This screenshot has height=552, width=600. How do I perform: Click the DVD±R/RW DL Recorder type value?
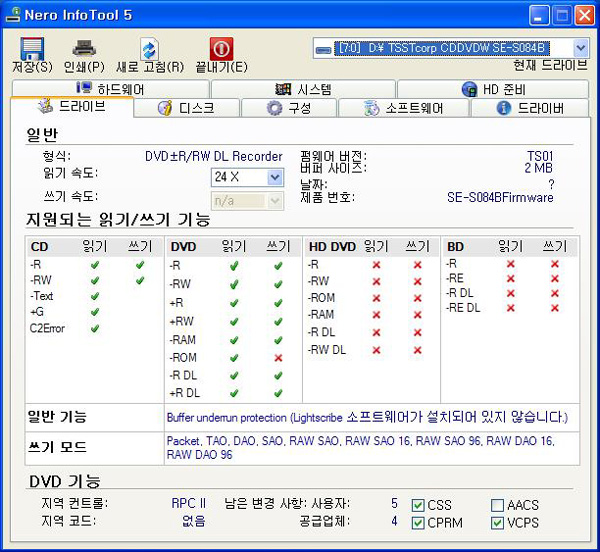tap(214, 156)
